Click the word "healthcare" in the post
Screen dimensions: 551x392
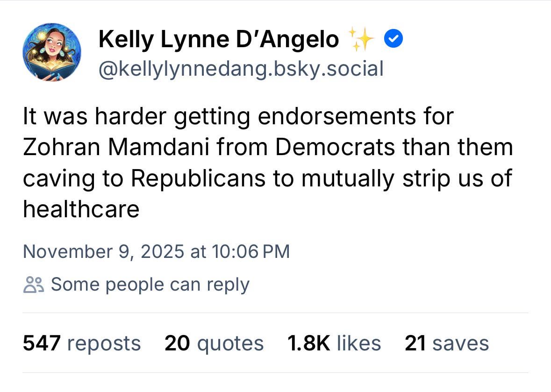coord(81,209)
